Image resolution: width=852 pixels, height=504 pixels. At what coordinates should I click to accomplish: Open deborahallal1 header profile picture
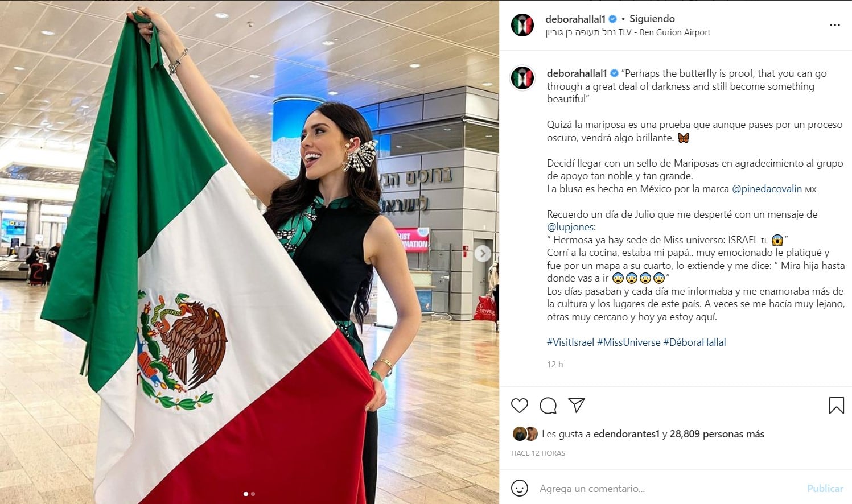tap(522, 26)
